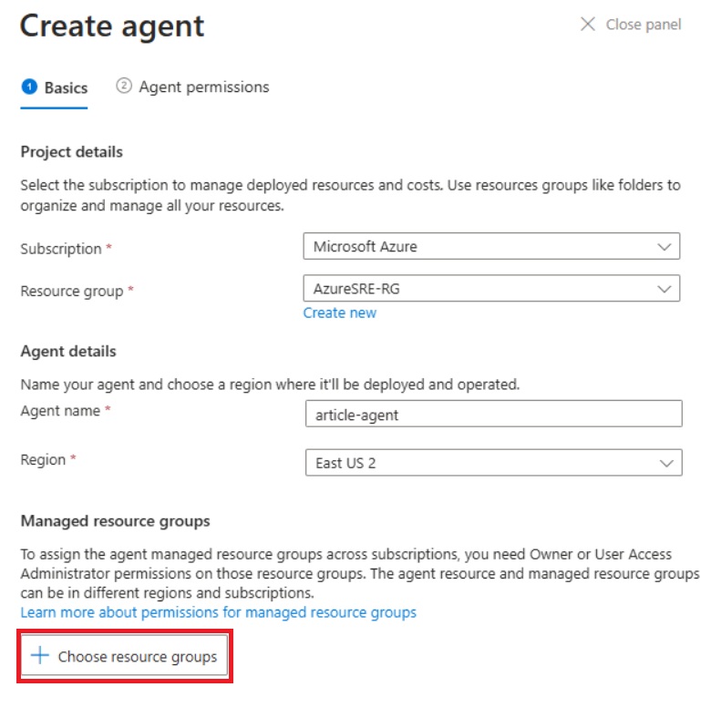This screenshot has height=728, width=711.
Task: Click the Agent name input field
Action: (x=492, y=414)
